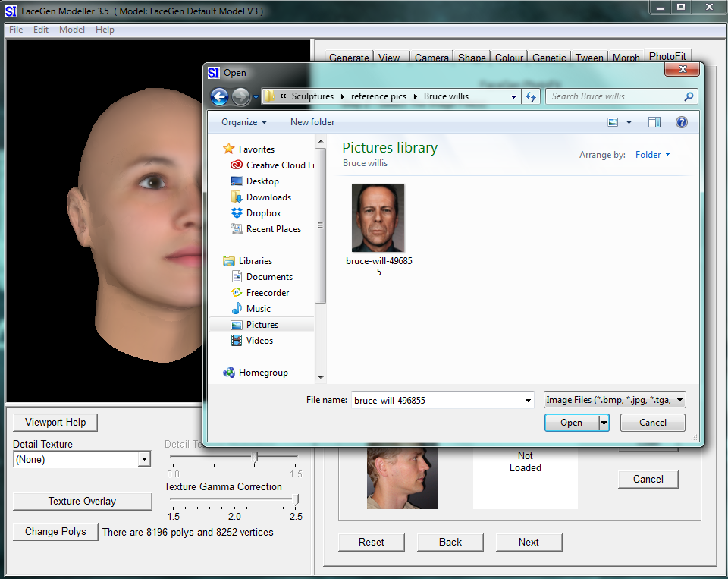Open the Help question mark in the Open dialog

pos(681,121)
